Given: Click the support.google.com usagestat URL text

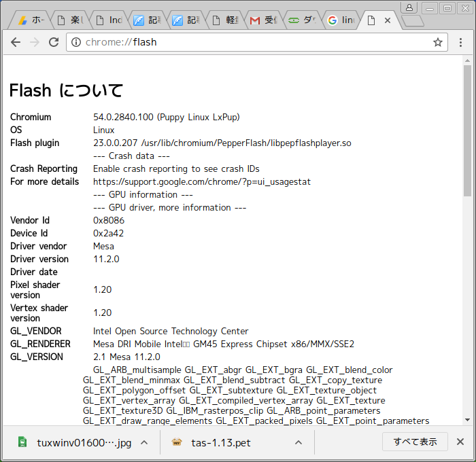Looking at the screenshot, I should [202, 181].
